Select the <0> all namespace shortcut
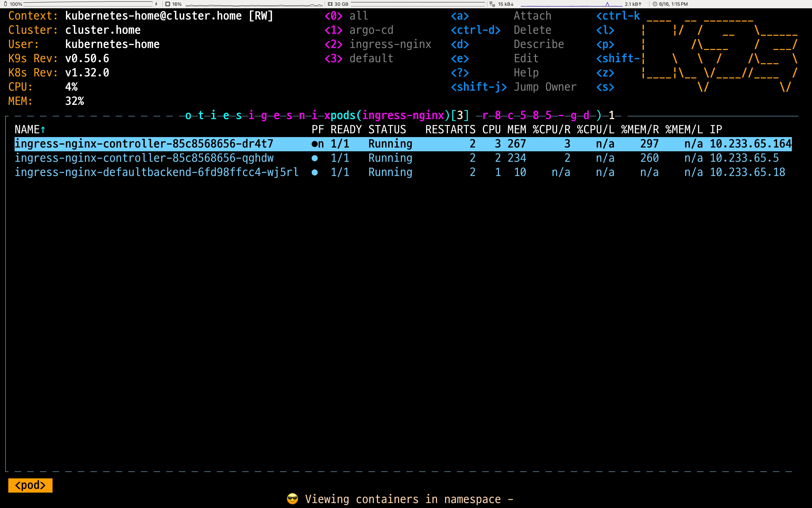Viewport: 812px width, 508px height. [x=346, y=16]
